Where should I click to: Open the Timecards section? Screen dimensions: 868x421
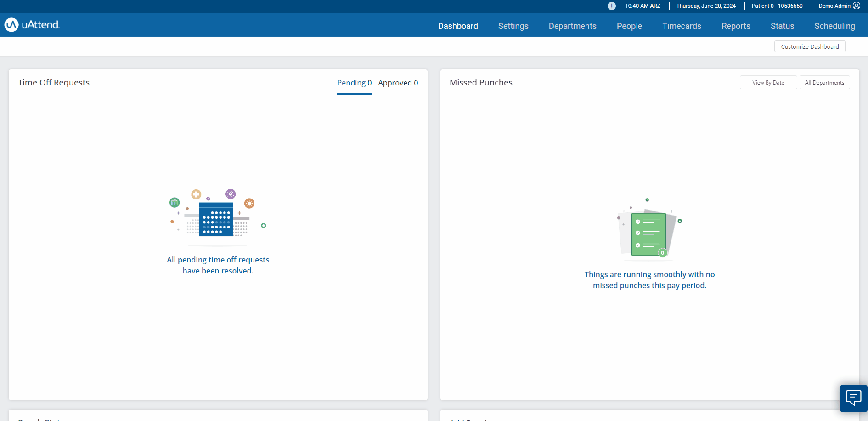coord(682,26)
